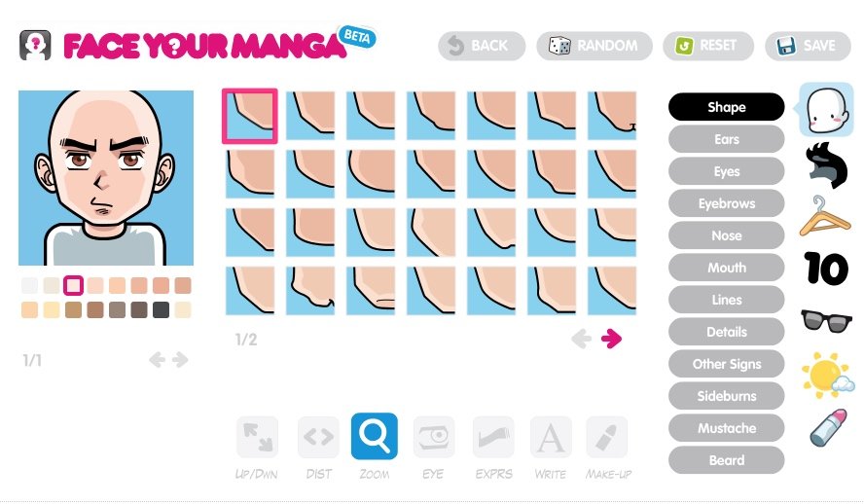Click the Save button

808,46
